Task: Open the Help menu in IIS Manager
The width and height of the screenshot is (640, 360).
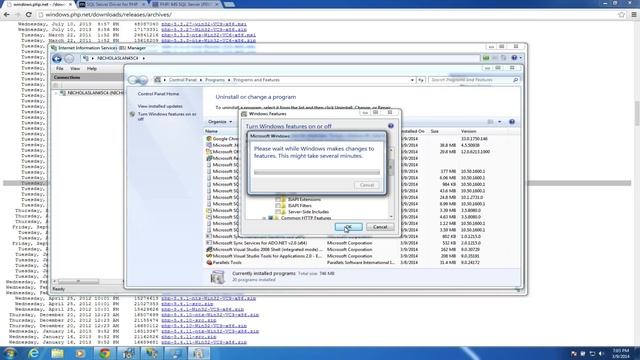Action: tap(91, 69)
